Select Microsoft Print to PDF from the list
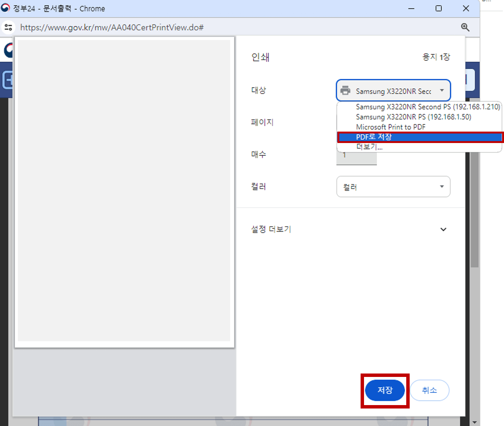504x426 pixels. pos(390,127)
